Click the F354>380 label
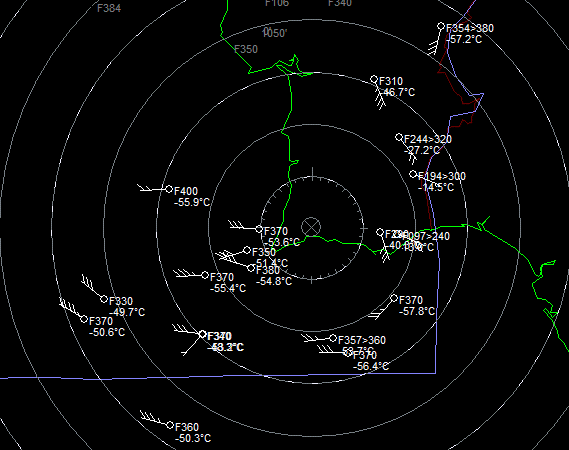 point(470,28)
